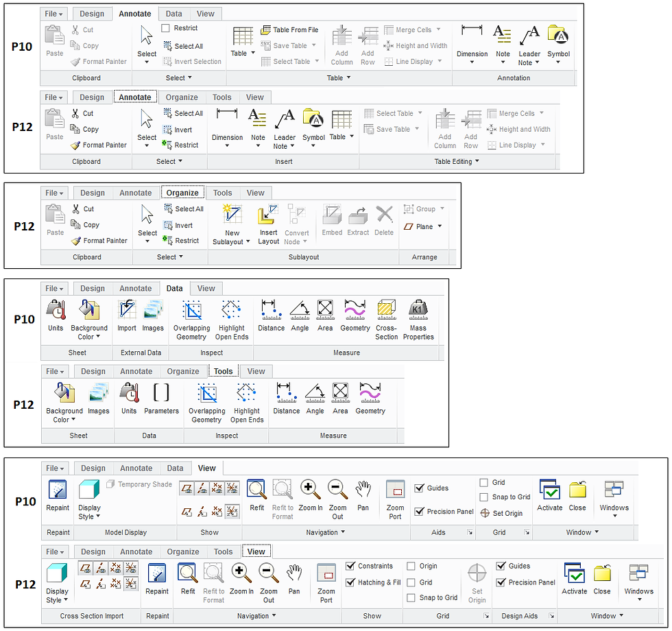Viewport: 672px width, 631px height.
Task: Click Zoom Port icon in the P12 View ribbon
Action: (326, 573)
